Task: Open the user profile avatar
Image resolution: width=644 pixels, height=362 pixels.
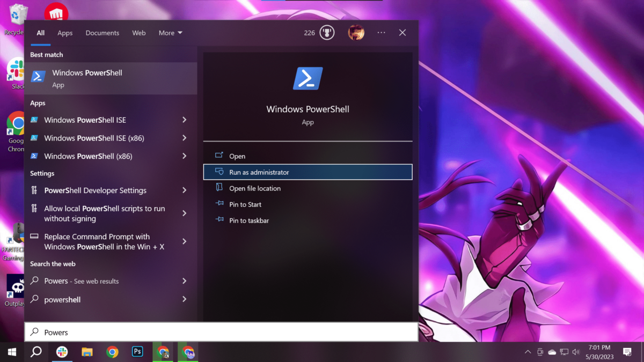Action: [x=356, y=33]
